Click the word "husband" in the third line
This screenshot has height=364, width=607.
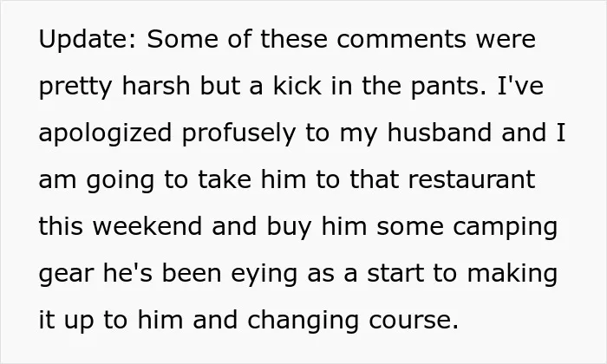[x=440, y=133]
